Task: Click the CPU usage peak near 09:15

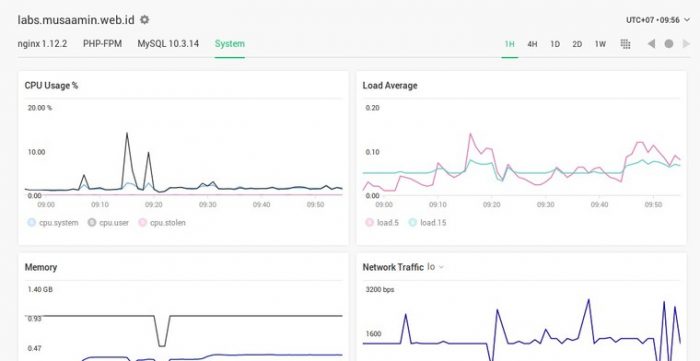Action: coord(127,133)
